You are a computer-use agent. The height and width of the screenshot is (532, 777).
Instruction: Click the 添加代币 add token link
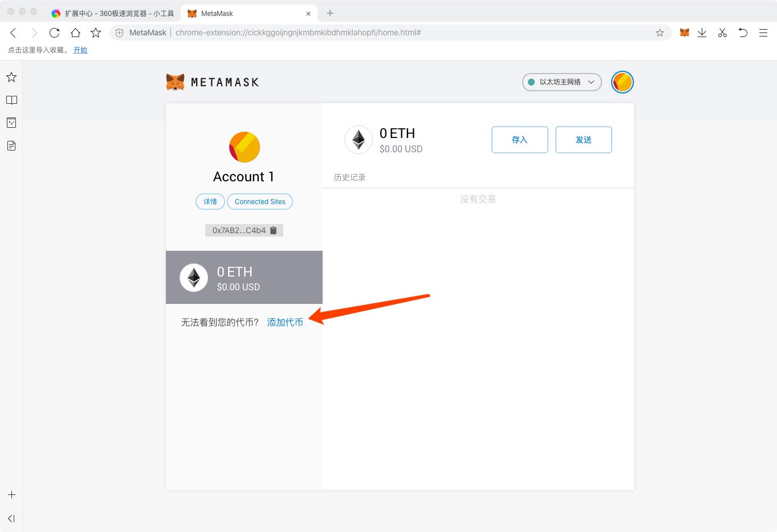click(x=285, y=322)
